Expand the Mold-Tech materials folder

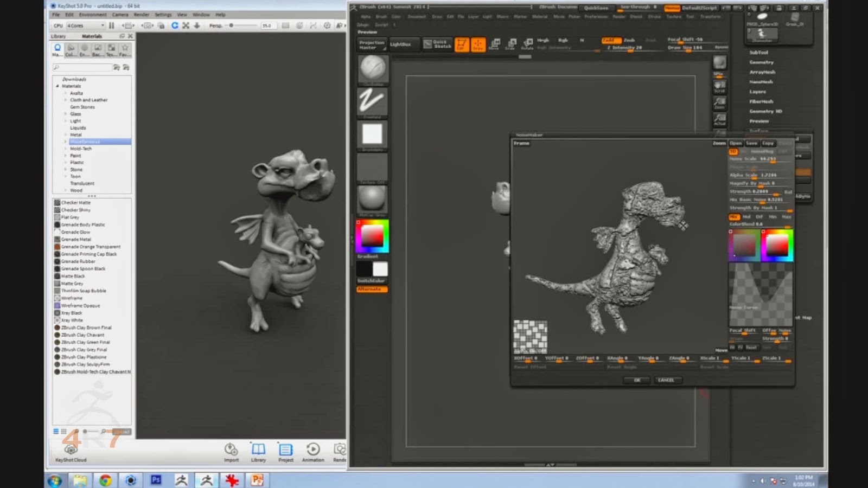(66, 149)
